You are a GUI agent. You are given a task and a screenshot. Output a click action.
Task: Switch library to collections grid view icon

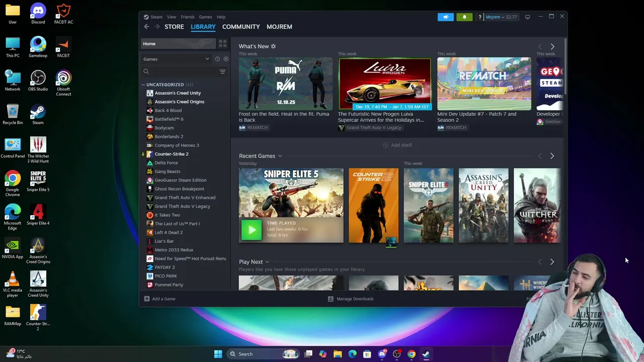(x=222, y=44)
